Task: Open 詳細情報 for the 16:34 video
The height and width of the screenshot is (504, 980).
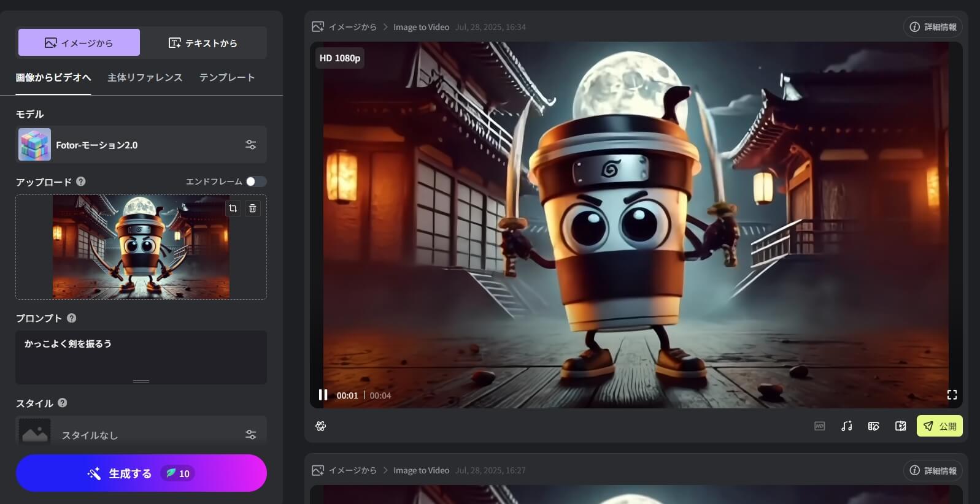Action: (x=933, y=27)
